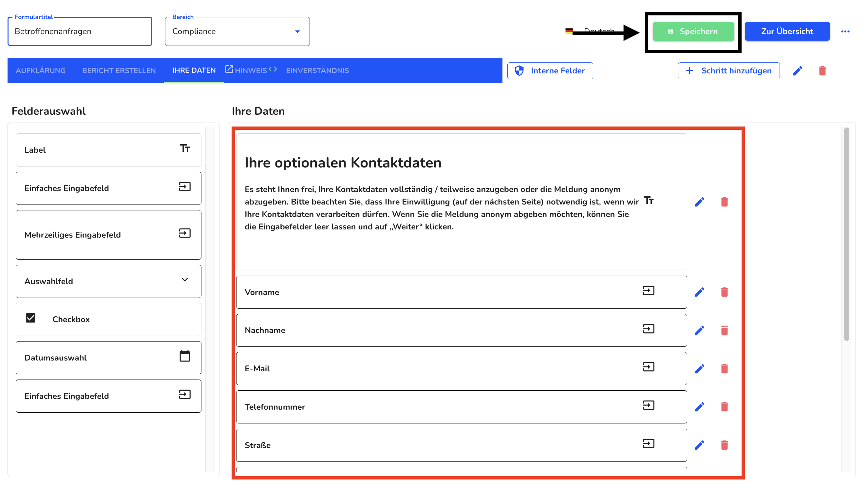
Task: Click the 'Felderauswahl' heading
Action: [48, 111]
